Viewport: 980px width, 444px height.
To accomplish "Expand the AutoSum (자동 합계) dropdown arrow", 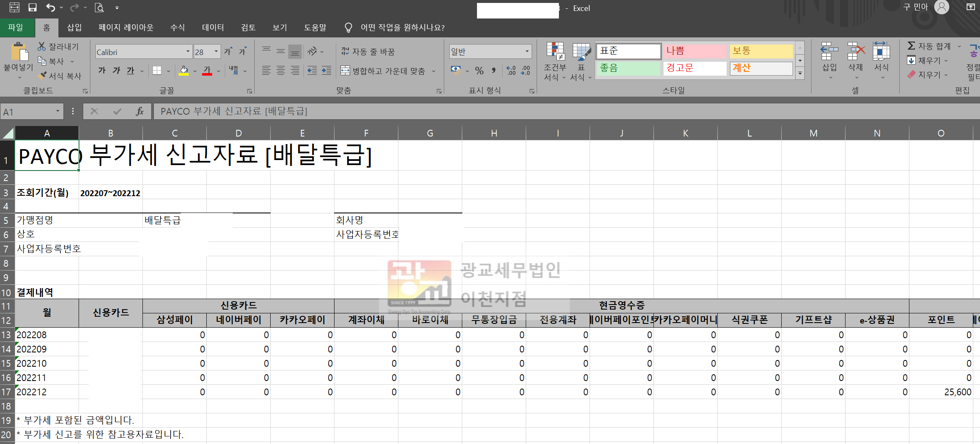I will point(959,46).
